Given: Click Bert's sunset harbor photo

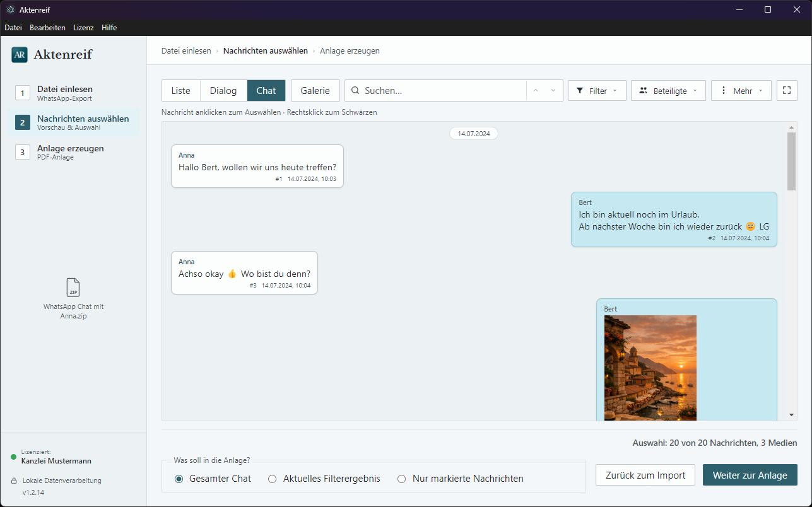Looking at the screenshot, I should tap(650, 368).
